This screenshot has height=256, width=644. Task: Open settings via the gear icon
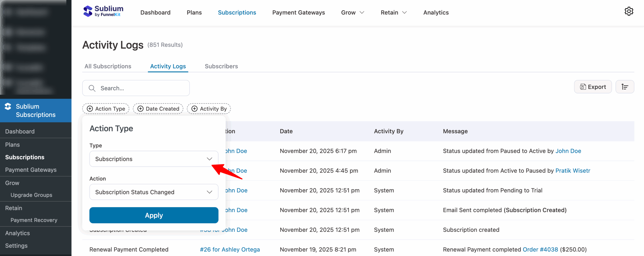tap(629, 11)
